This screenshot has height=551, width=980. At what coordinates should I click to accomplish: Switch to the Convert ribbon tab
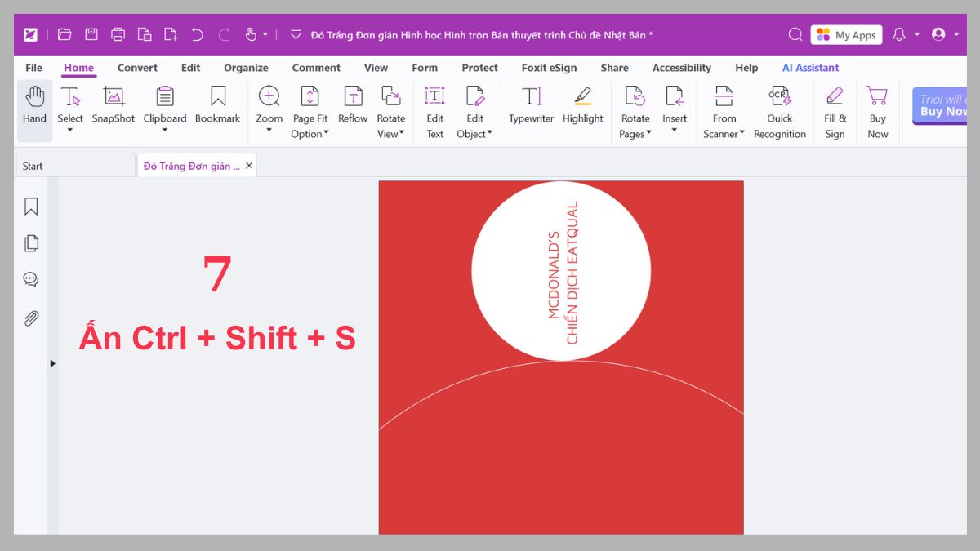click(137, 68)
